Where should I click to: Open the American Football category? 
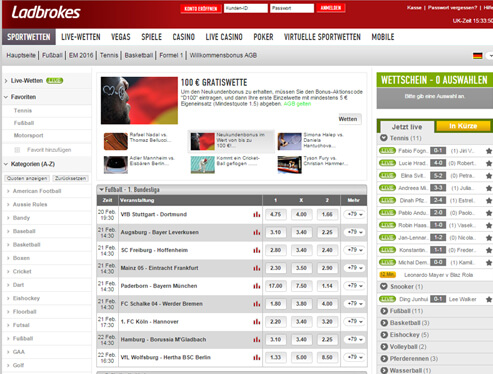37,191
